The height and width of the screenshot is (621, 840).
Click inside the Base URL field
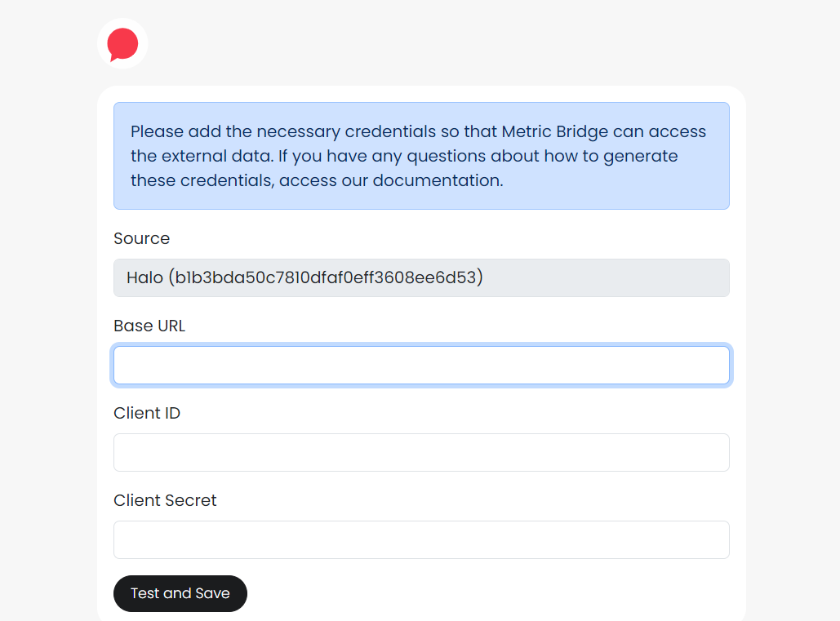pyautogui.click(x=421, y=365)
